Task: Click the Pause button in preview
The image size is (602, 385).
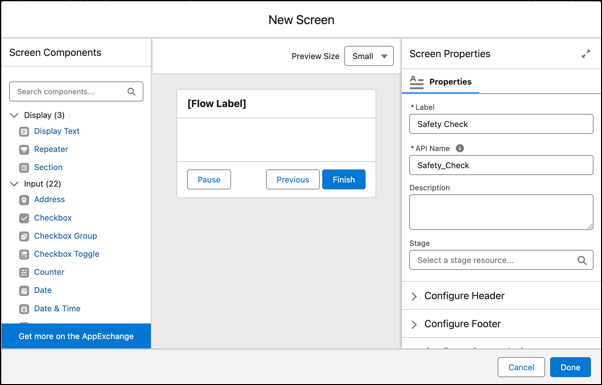Action: pos(209,180)
